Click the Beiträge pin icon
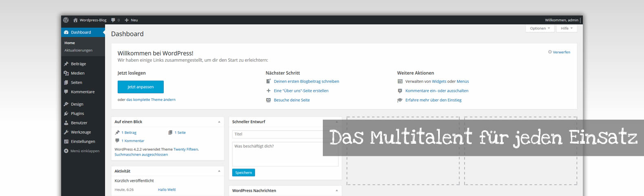Image resolution: width=644 pixels, height=196 pixels. click(x=66, y=64)
